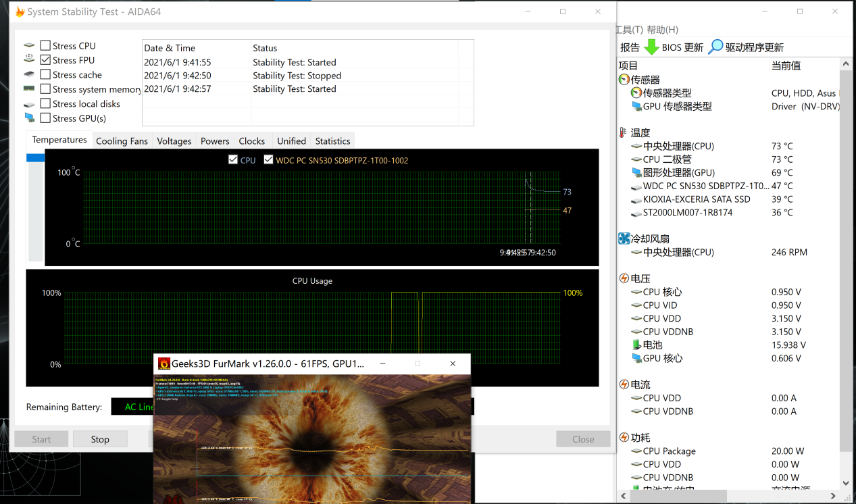Click the greyed-out Start button
Viewport: 856px width, 504px height.
click(x=41, y=439)
